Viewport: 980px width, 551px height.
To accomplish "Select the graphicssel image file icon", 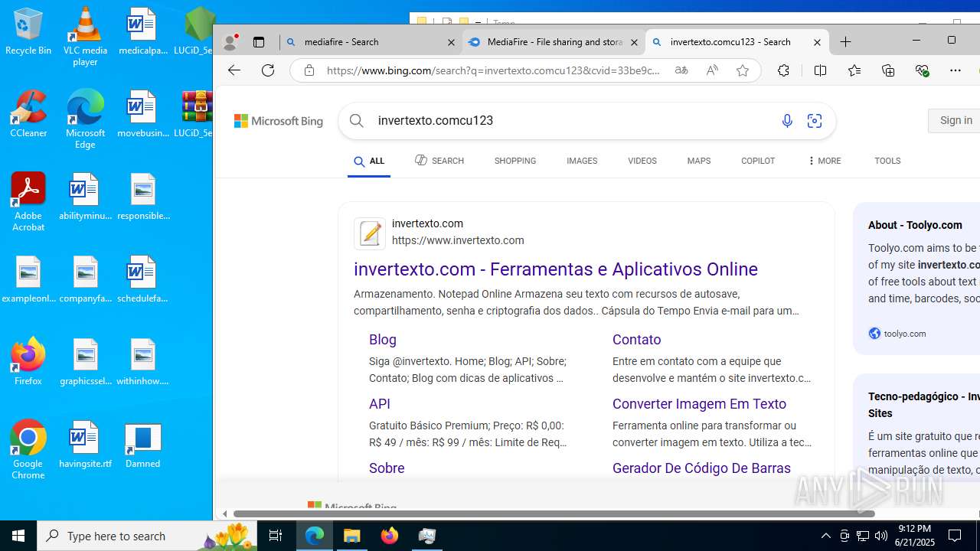I will click(85, 362).
